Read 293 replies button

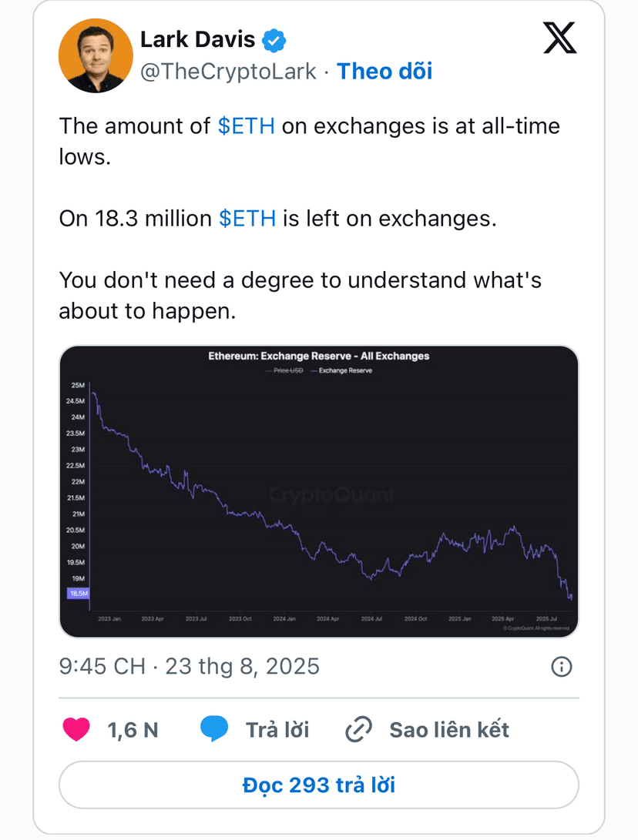(319, 785)
